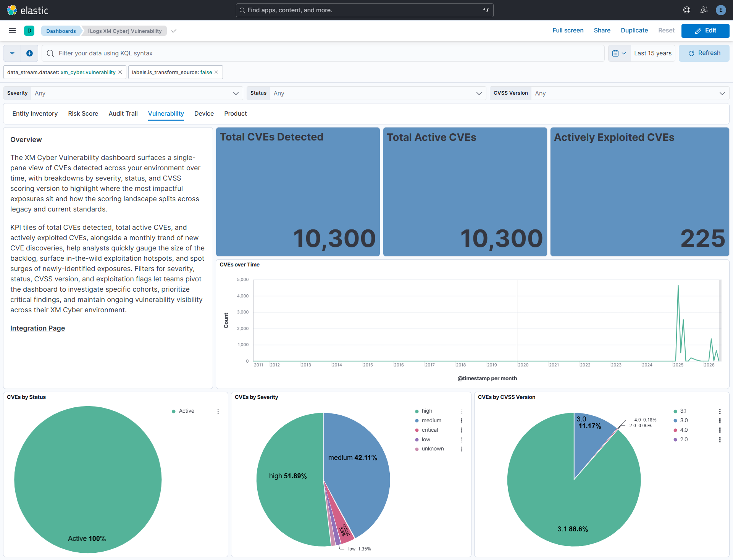This screenshot has width=733, height=560.
Task: Open the filter options menu icon
Action: point(12,53)
